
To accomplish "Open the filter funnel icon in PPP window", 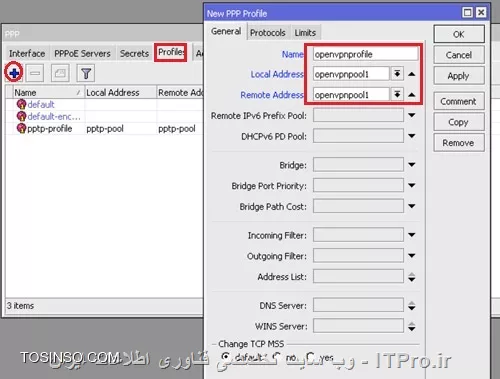I will 86,73.
